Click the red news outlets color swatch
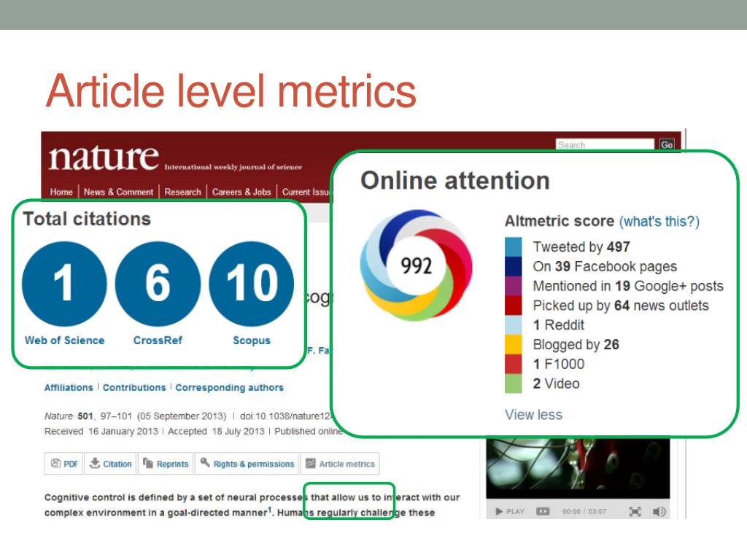 pyautogui.click(x=514, y=306)
